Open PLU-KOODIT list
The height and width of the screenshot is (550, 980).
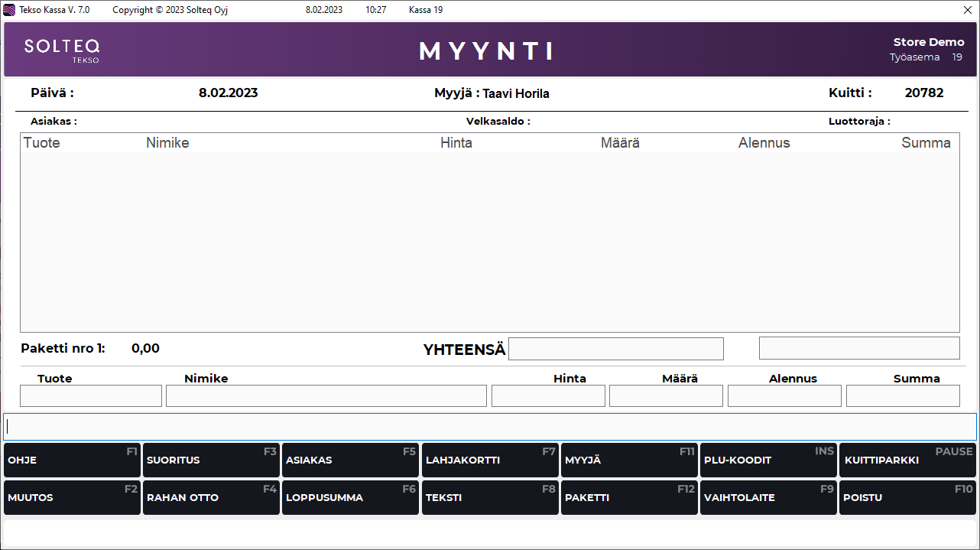click(768, 461)
